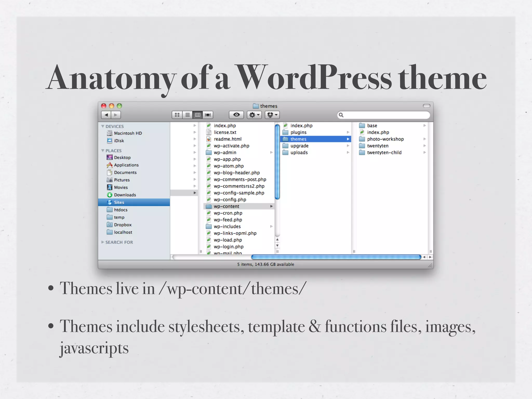Go back with the Finder back arrow
Image resolution: width=532 pixels, height=399 pixels.
click(106, 115)
